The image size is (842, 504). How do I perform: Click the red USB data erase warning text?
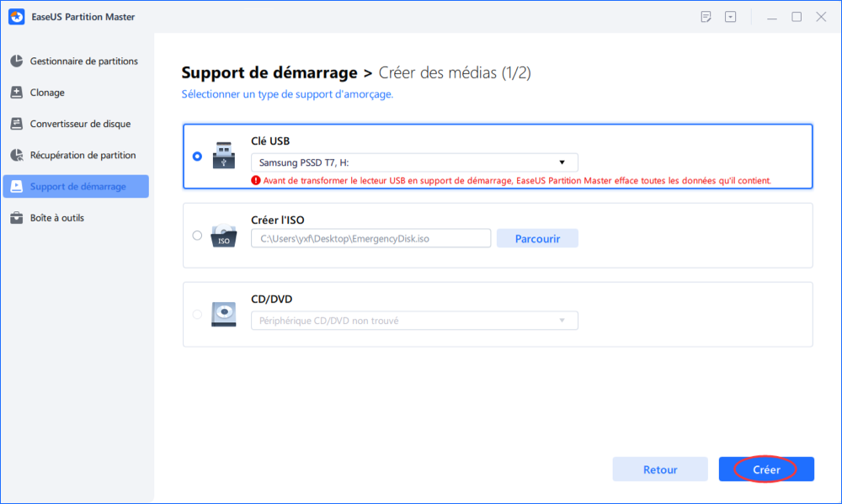point(517,181)
